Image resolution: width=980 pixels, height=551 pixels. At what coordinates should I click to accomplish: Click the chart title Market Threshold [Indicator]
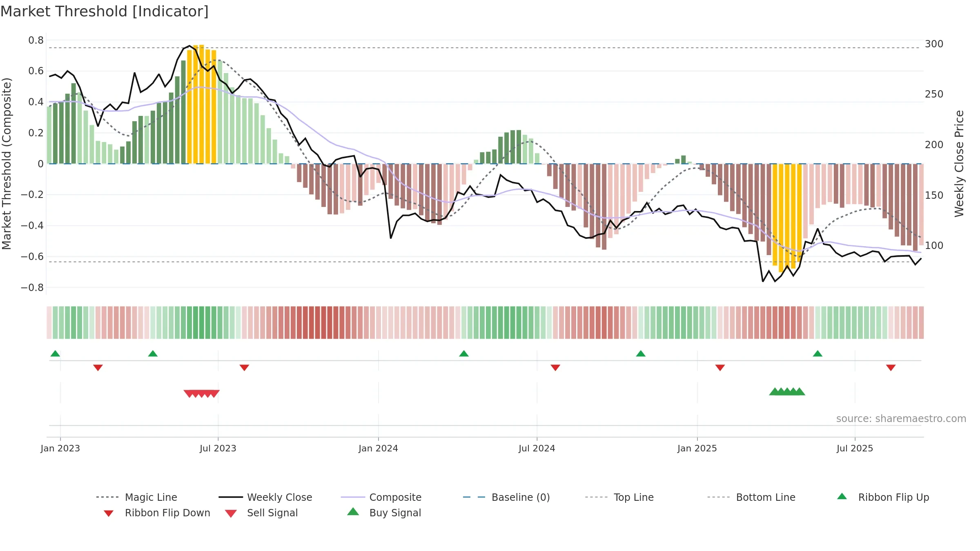tap(105, 11)
